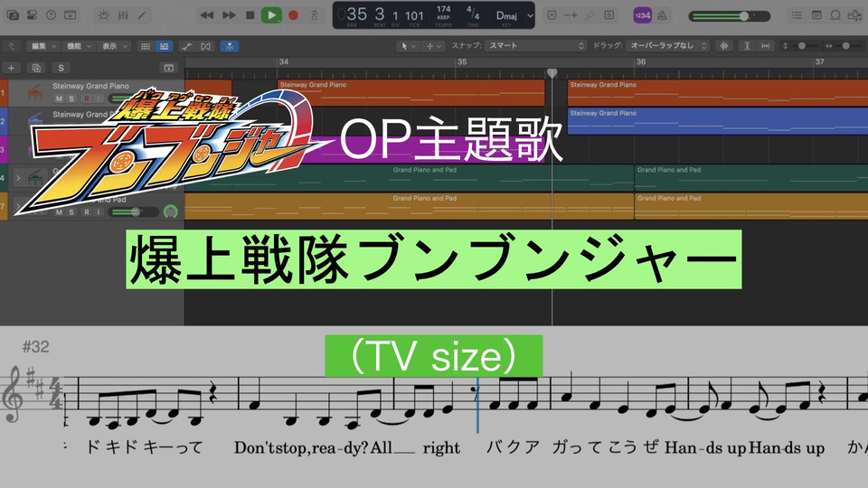Adjust the master volume slider
This screenshot has width=868, height=488.
click(729, 16)
